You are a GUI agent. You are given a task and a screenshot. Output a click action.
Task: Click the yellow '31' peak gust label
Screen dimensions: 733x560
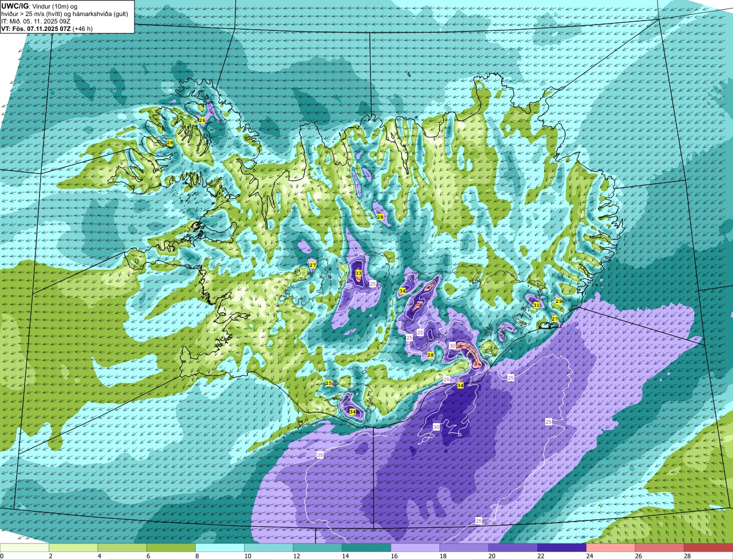tap(537, 305)
